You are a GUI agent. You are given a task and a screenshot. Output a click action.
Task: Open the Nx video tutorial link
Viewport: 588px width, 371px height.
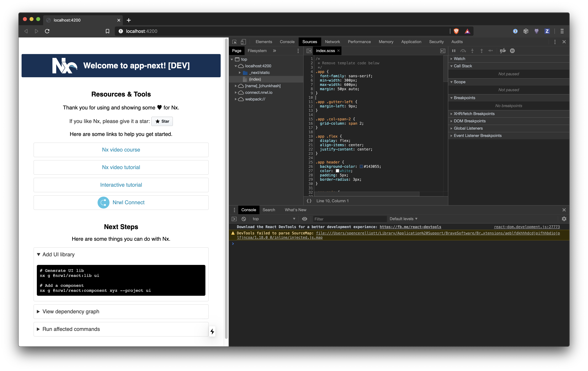pyautogui.click(x=121, y=167)
